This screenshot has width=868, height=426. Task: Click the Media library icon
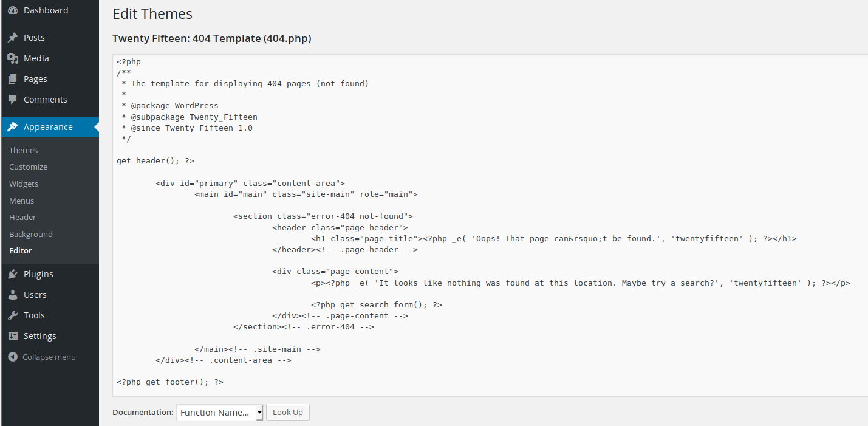13,58
